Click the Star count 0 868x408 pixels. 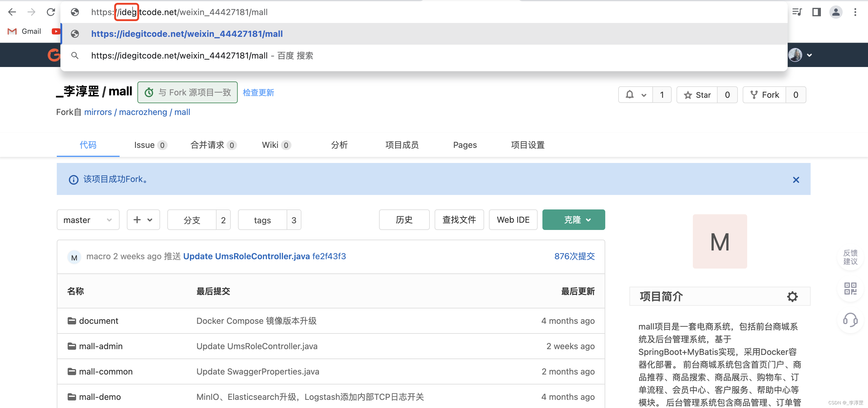coord(727,94)
